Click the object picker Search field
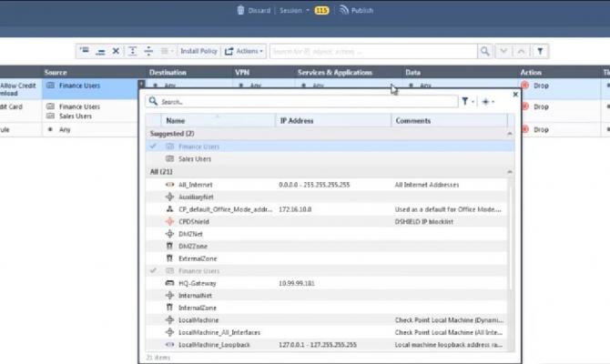The height and width of the screenshot is (364, 610). click(x=301, y=102)
